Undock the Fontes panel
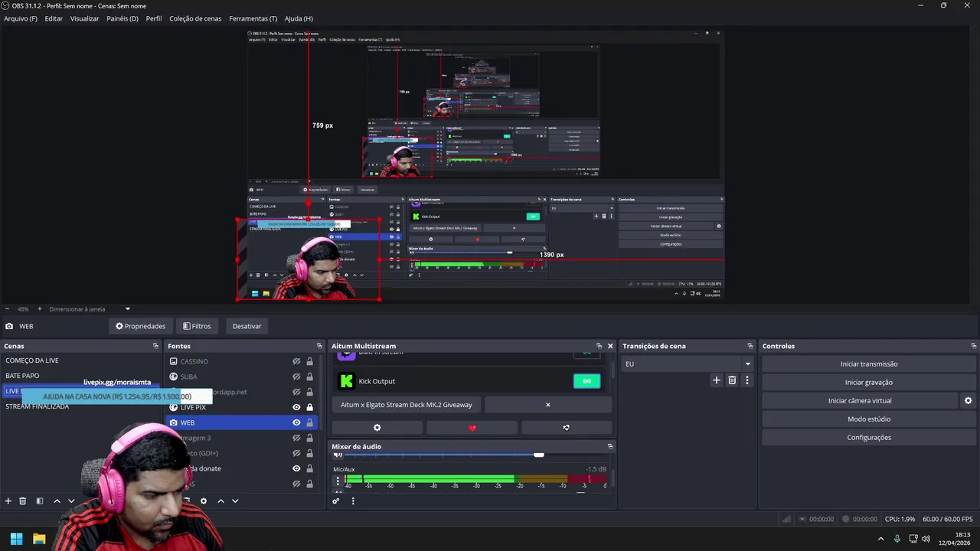 coord(319,346)
